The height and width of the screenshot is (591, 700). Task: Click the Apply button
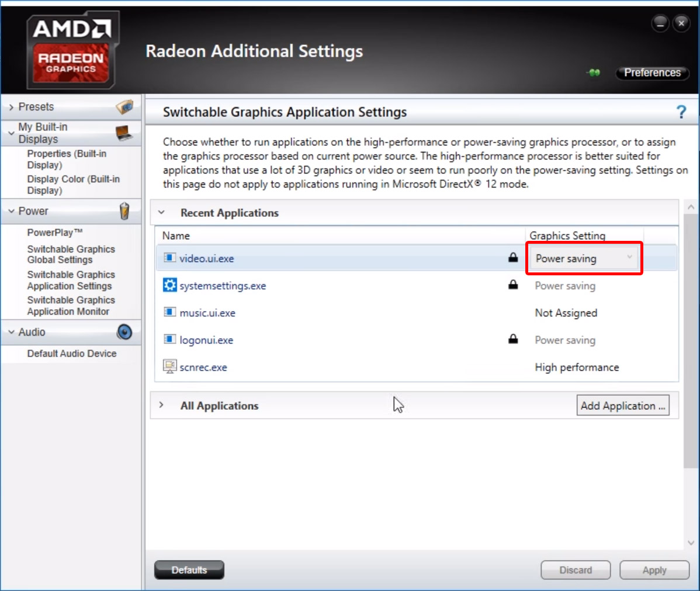(x=654, y=570)
